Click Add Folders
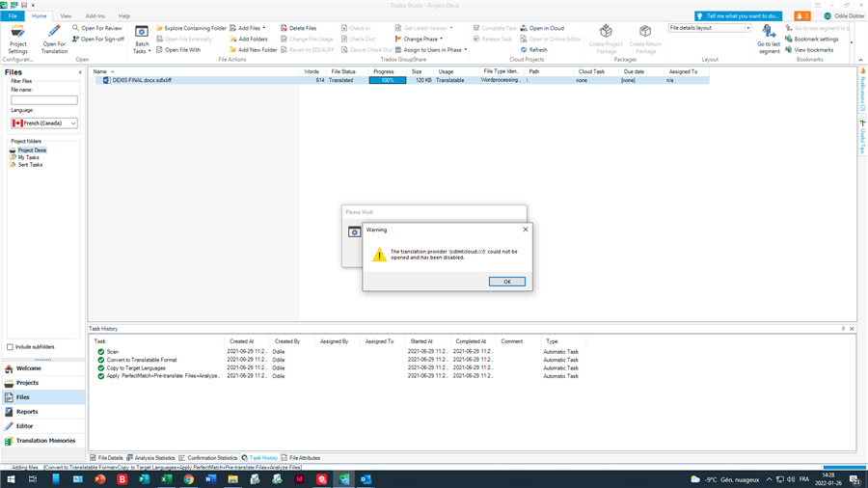 click(x=249, y=40)
